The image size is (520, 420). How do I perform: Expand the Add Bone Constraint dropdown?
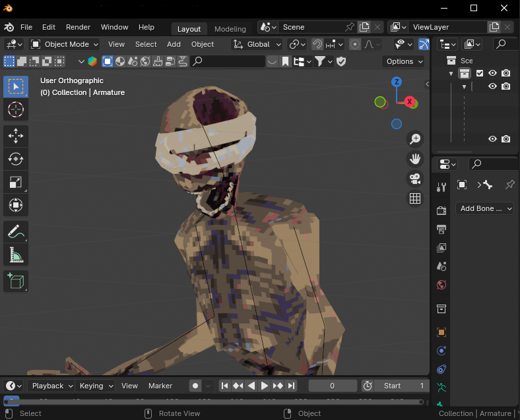(485, 208)
